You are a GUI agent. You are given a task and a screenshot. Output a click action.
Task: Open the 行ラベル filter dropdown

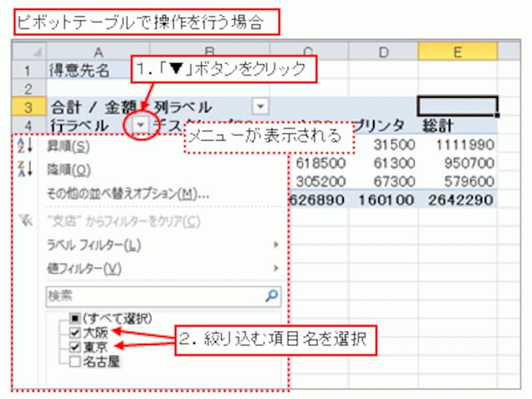pos(140,126)
